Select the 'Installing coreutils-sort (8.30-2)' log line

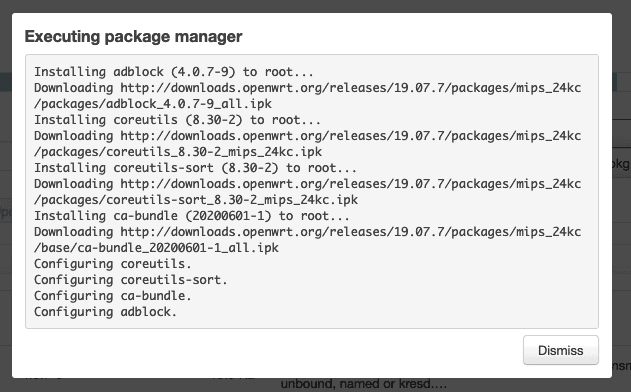click(195, 168)
